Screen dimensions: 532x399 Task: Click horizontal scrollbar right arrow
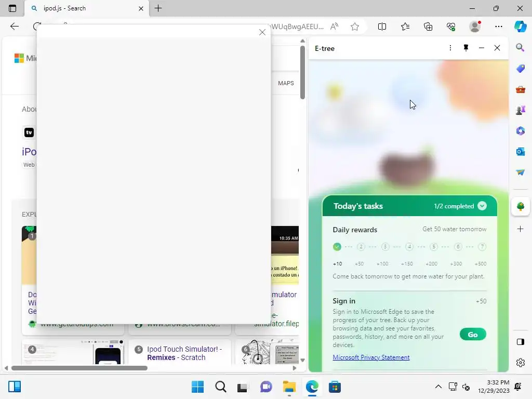(295, 368)
